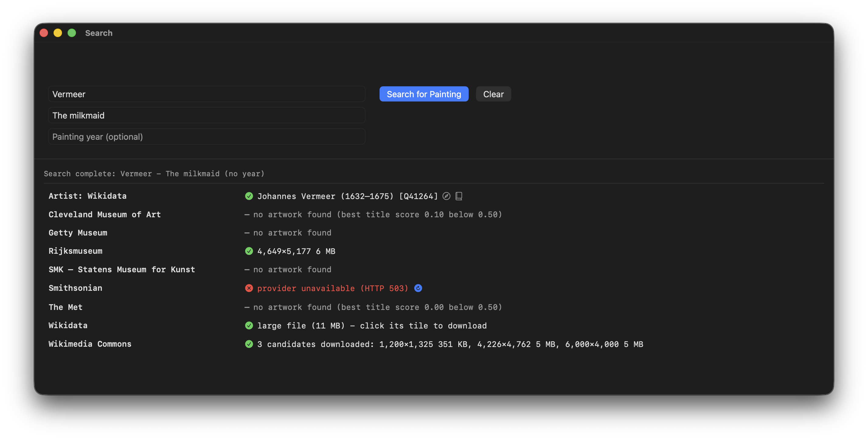Click the green check beside Johannes Vermeer
Image resolution: width=868 pixels, height=440 pixels.
(249, 196)
